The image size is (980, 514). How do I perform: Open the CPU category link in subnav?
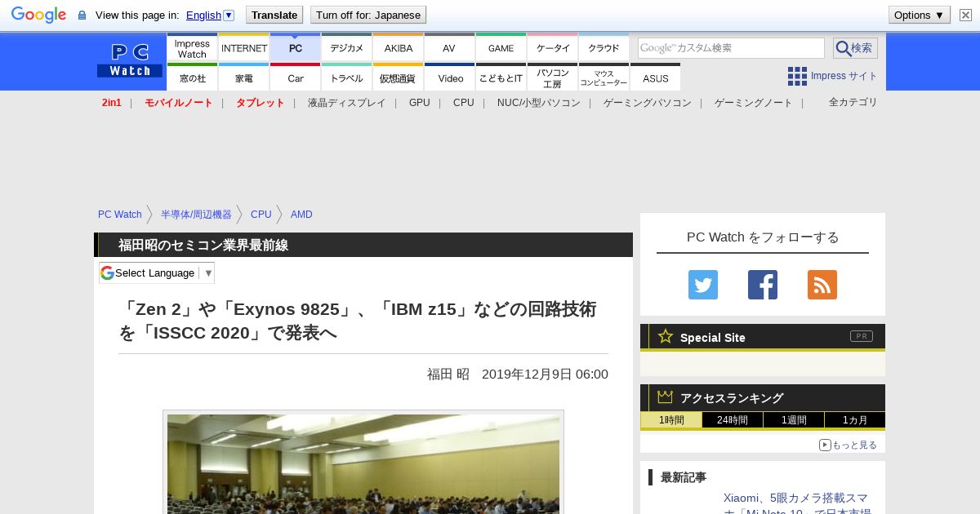pyautogui.click(x=464, y=103)
